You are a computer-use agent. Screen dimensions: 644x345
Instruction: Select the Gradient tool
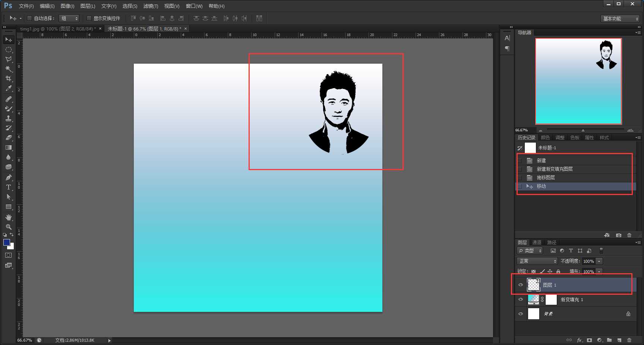[9, 147]
